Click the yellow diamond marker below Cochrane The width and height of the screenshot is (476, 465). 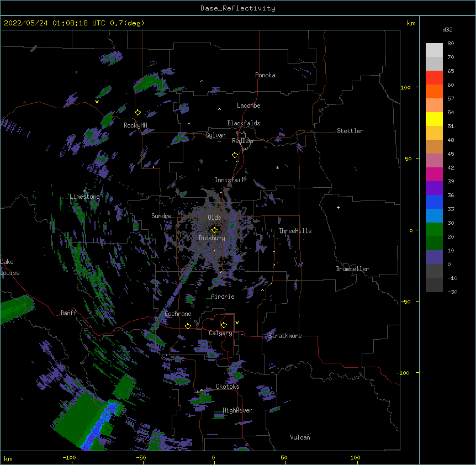coord(188,326)
